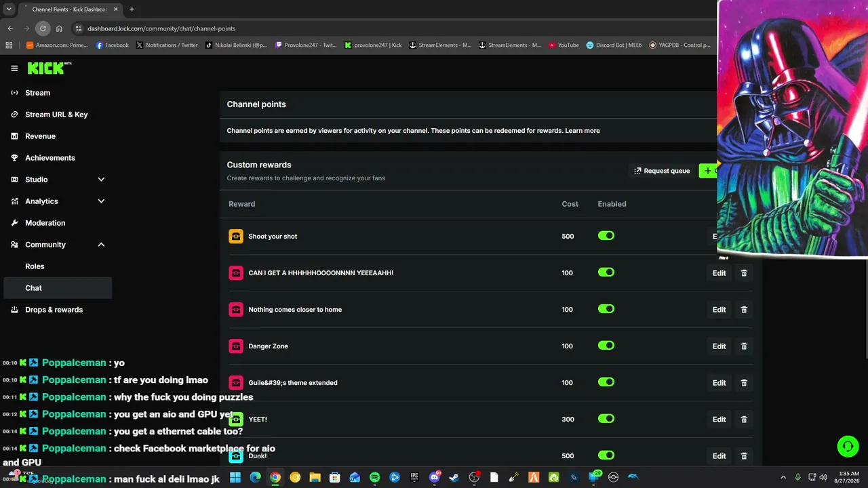Click the Stream URL & Key link icon
The height and width of the screenshot is (488, 868).
point(14,115)
